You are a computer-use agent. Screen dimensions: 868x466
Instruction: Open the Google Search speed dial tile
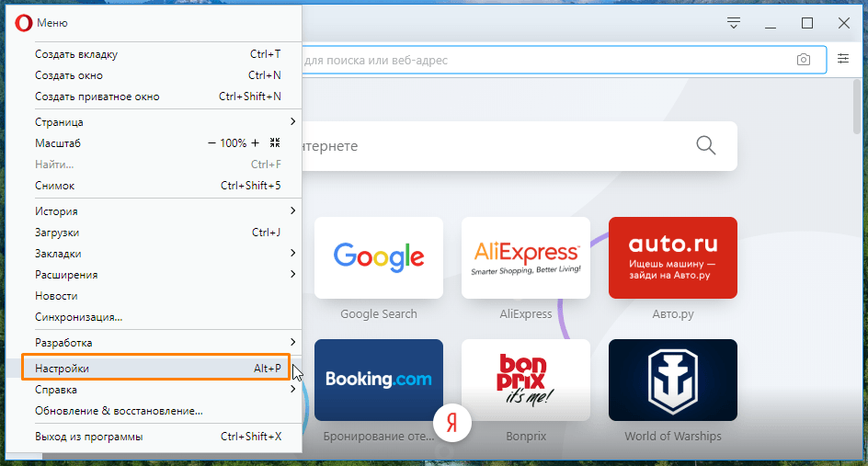coord(379,258)
